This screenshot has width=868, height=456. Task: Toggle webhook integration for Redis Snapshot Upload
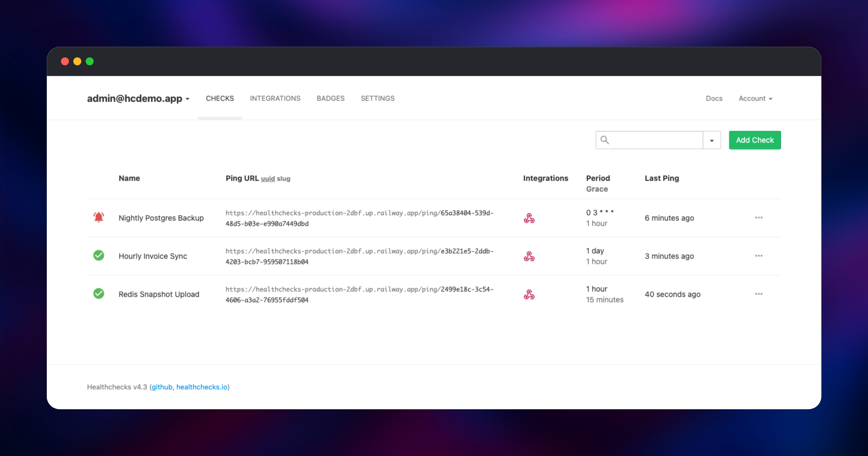click(529, 295)
